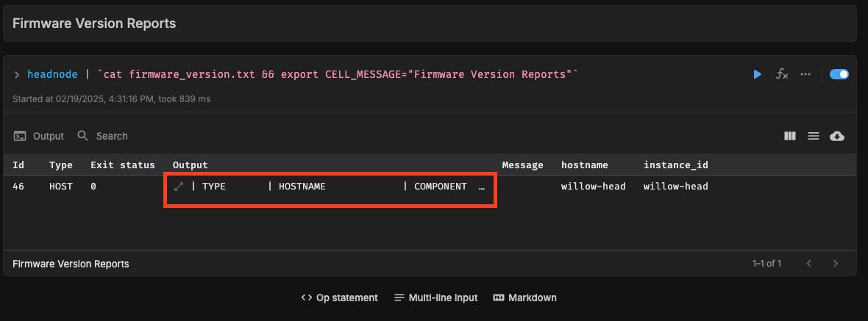868x321 pixels.
Task: Select willow-head in the instance_id column
Action: (x=676, y=187)
